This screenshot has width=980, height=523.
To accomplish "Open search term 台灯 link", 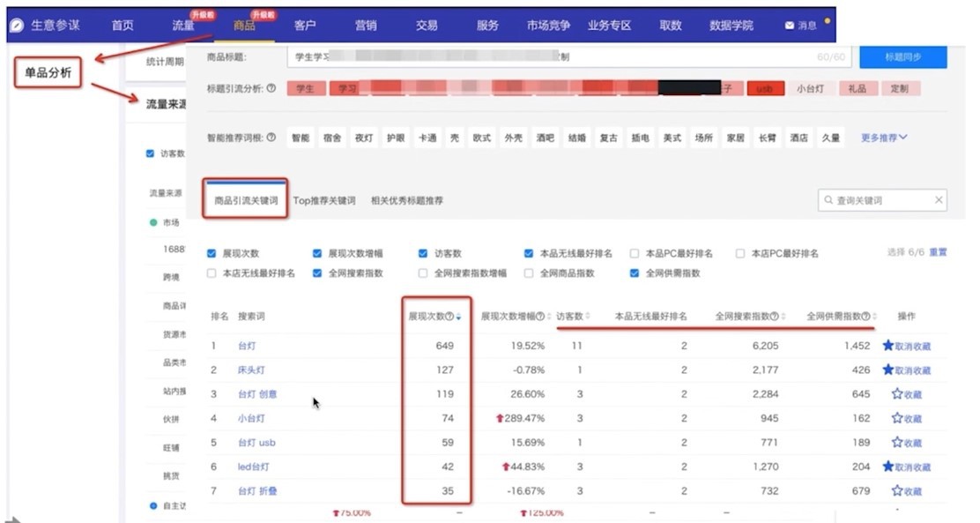I will tap(247, 346).
